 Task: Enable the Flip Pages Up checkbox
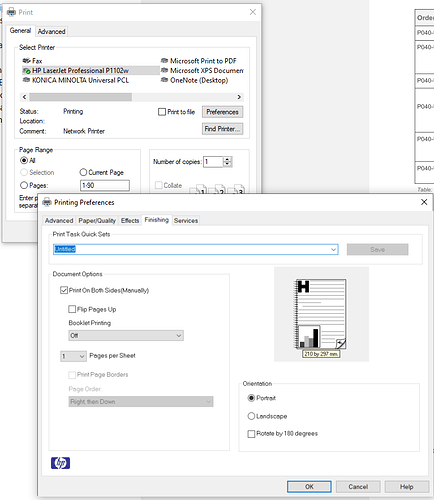click(x=72, y=309)
